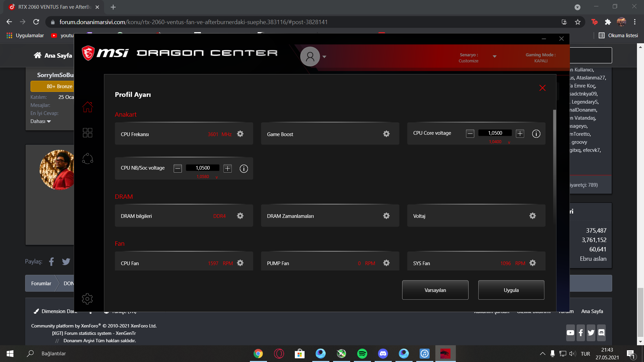Open DRAM Zamanlamaları settings gear
Screen dimensions: 644x362
(x=386, y=216)
